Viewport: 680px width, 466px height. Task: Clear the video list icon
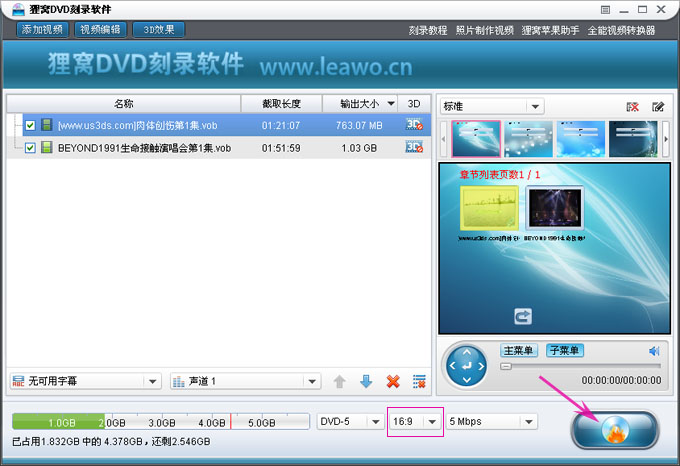click(419, 381)
